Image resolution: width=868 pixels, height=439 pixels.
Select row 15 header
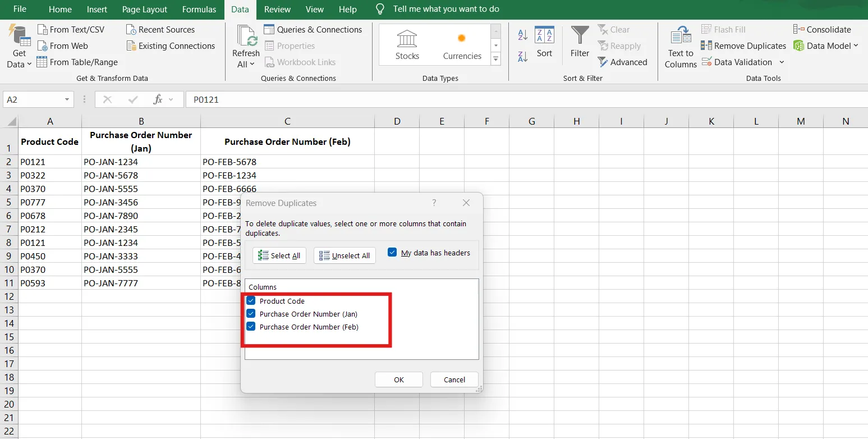9,337
